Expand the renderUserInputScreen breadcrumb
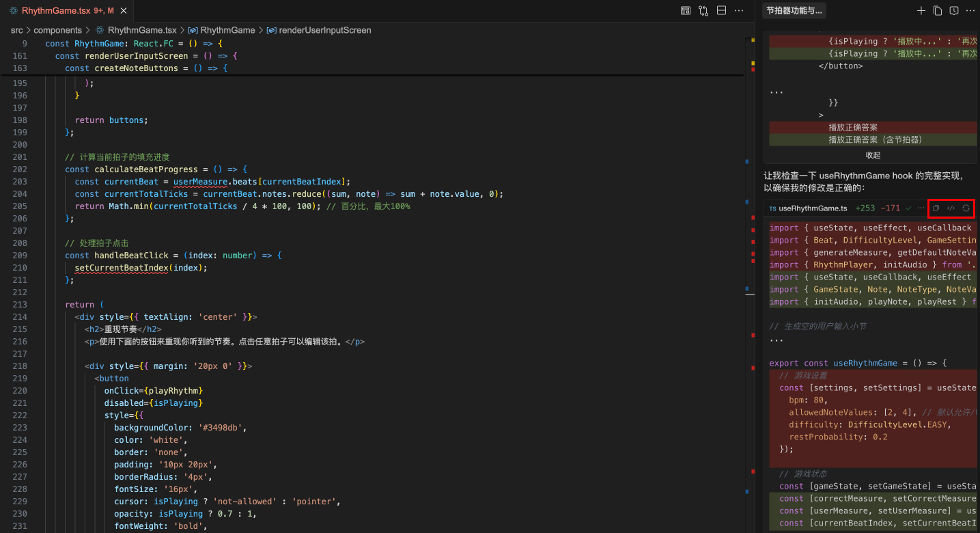Screen dimensions: 980x533 pos(324,30)
